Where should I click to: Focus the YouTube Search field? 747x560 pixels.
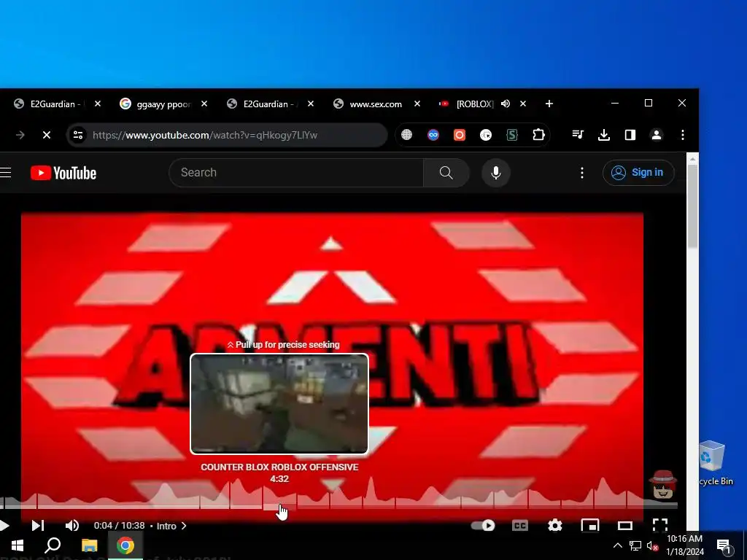point(296,172)
